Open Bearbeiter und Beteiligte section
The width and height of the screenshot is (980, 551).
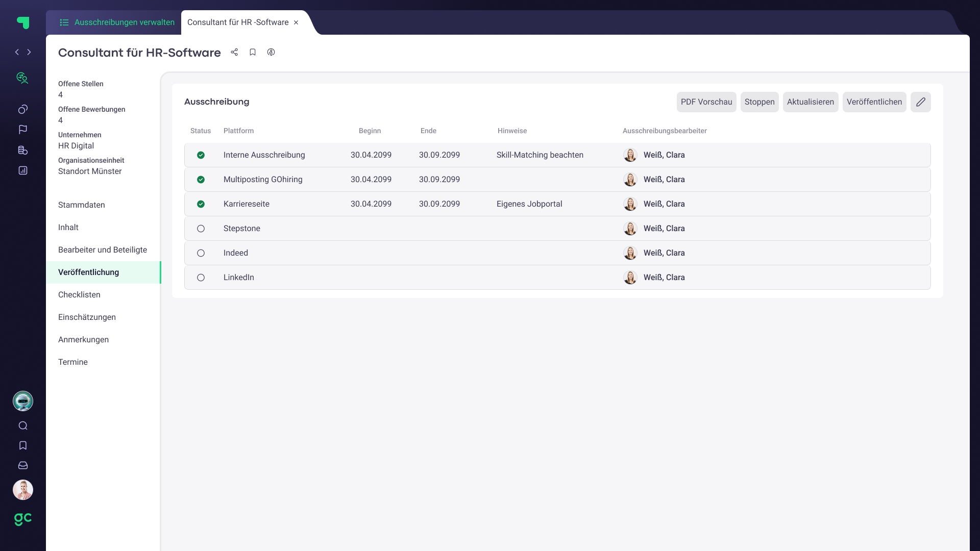pyautogui.click(x=103, y=250)
